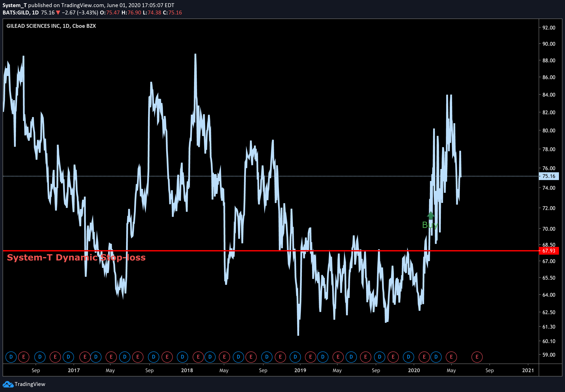Select the 75.16 current price label

click(549, 176)
